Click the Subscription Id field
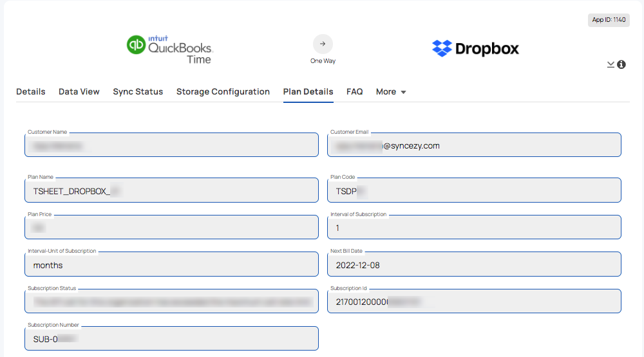Image resolution: width=644 pixels, height=357 pixels. pyautogui.click(x=474, y=301)
